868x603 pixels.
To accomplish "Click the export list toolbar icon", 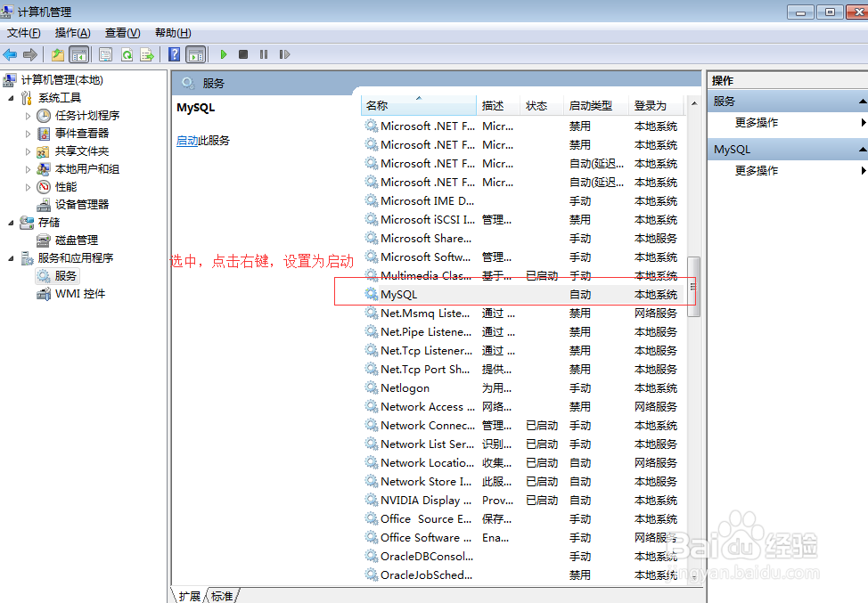I will click(x=145, y=54).
